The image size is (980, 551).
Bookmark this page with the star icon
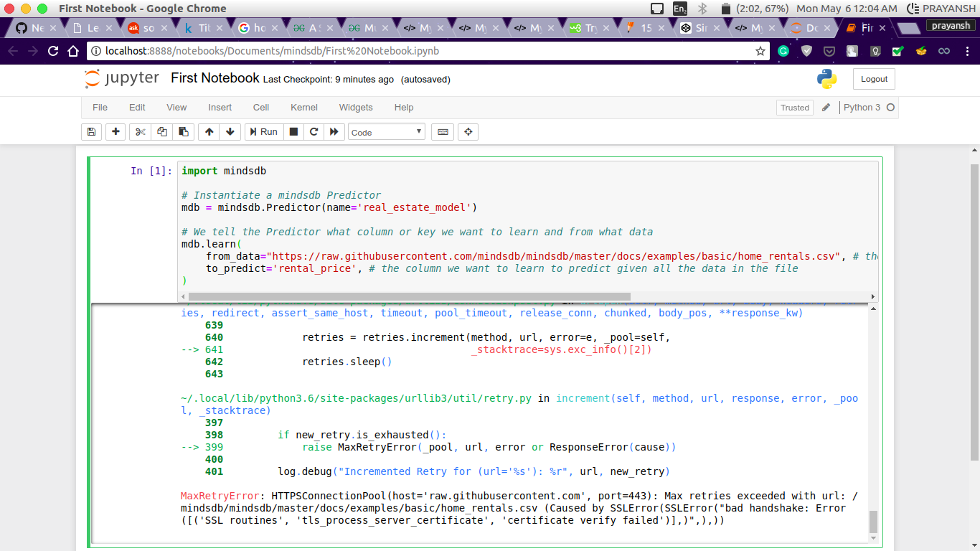coord(760,51)
